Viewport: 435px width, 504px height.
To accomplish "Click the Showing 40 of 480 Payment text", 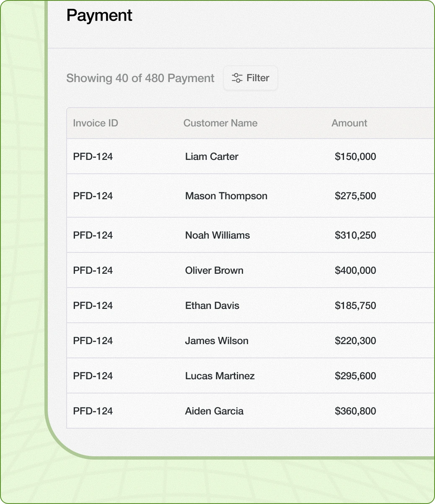I will coord(140,78).
